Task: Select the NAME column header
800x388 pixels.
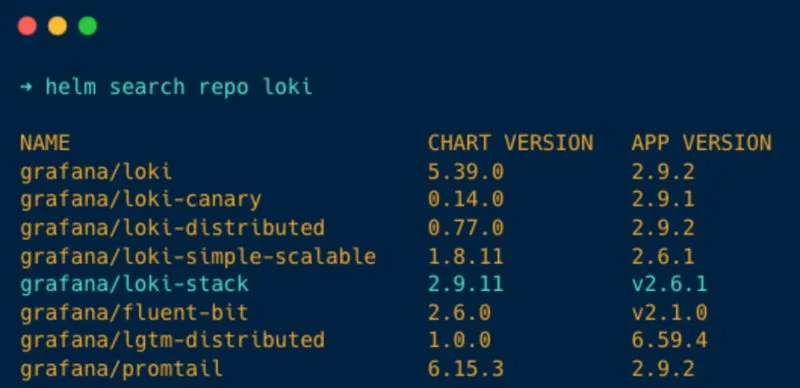Action: pyautogui.click(x=45, y=143)
